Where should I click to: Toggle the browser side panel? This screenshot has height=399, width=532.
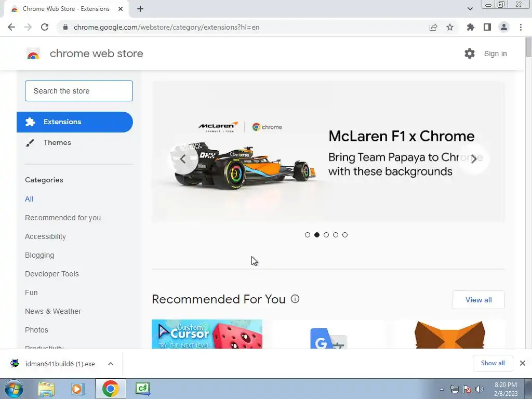487,27
